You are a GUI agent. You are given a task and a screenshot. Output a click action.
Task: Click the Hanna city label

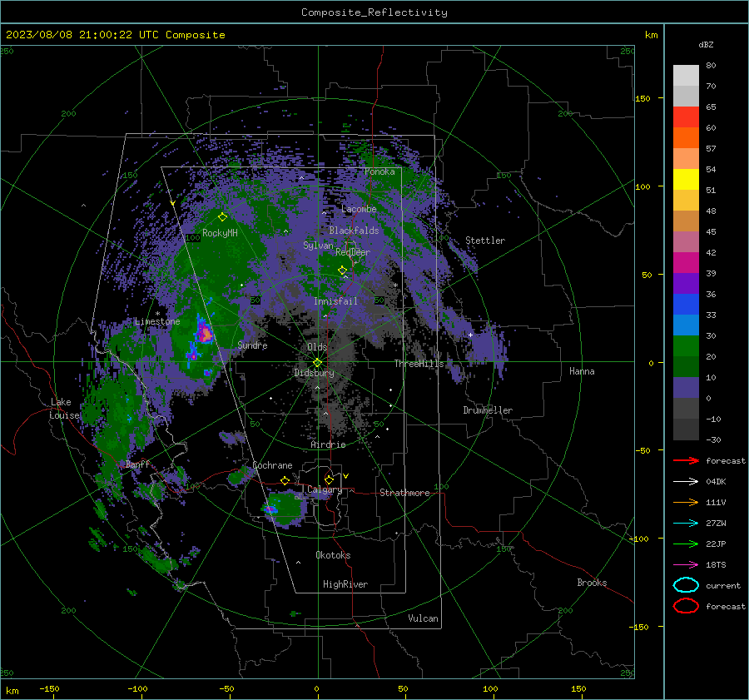point(582,371)
